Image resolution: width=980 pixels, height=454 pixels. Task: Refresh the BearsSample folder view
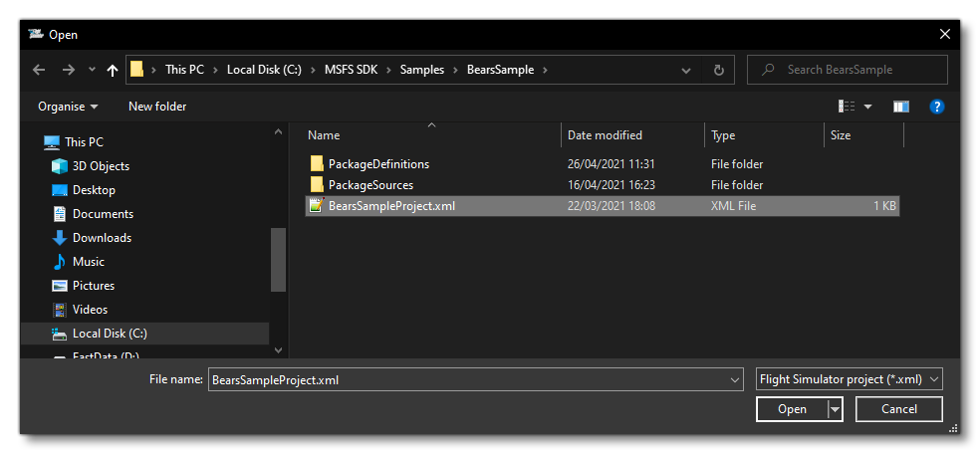pos(718,70)
